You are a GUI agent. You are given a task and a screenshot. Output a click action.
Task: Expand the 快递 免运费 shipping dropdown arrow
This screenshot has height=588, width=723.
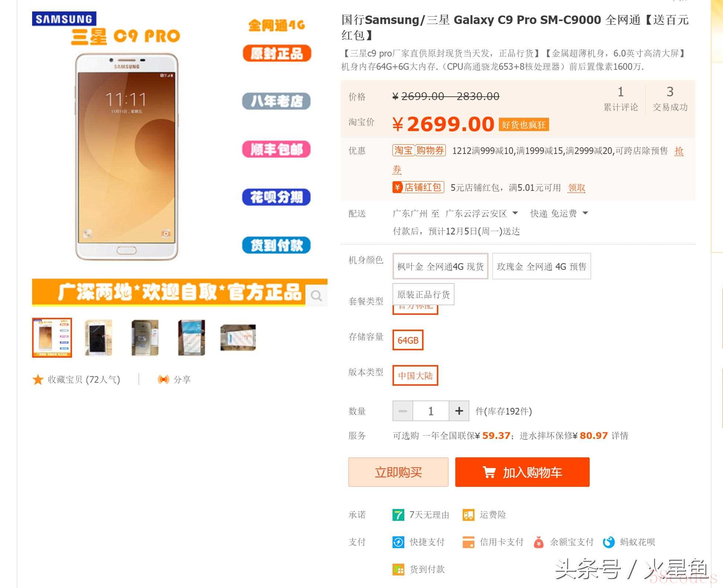point(585,213)
